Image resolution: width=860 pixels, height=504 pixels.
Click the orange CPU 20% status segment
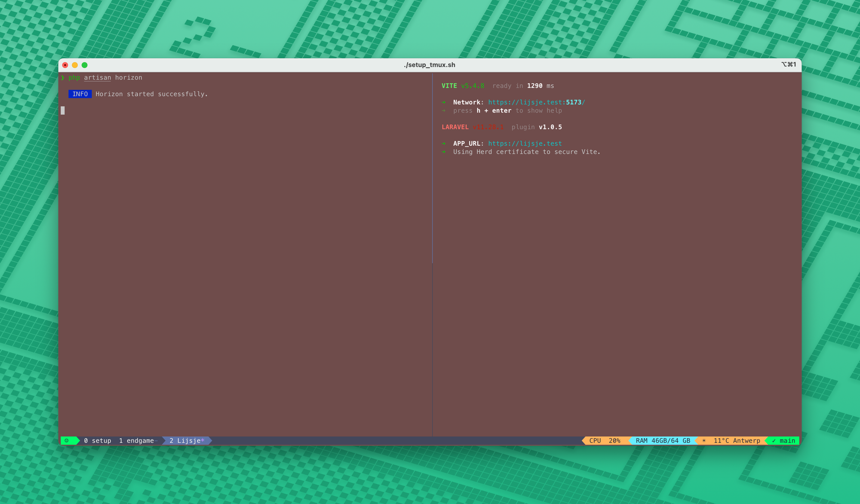604,440
